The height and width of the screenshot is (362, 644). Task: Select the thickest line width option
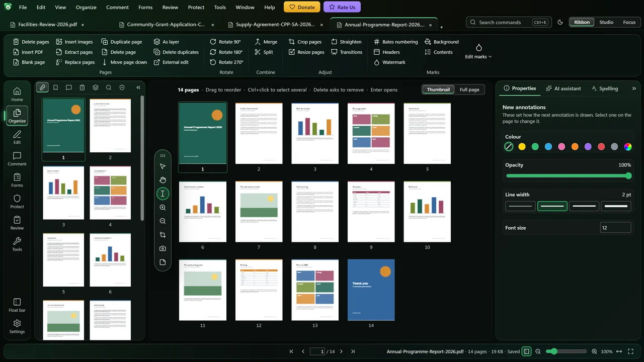(x=616, y=206)
